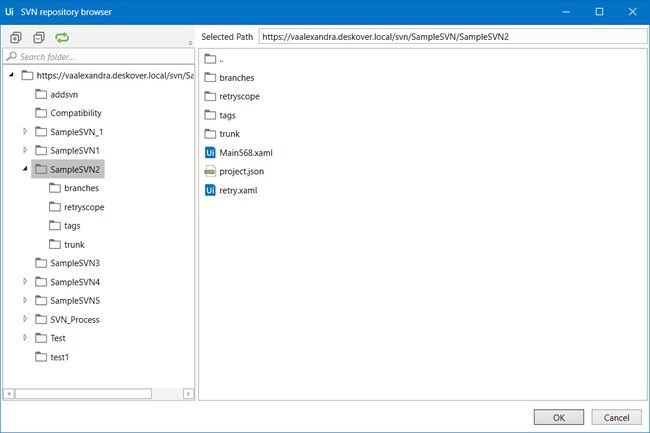Screen dimensions: 650x433
Task: Expand the SVN_Process tree node
Action: (25, 319)
